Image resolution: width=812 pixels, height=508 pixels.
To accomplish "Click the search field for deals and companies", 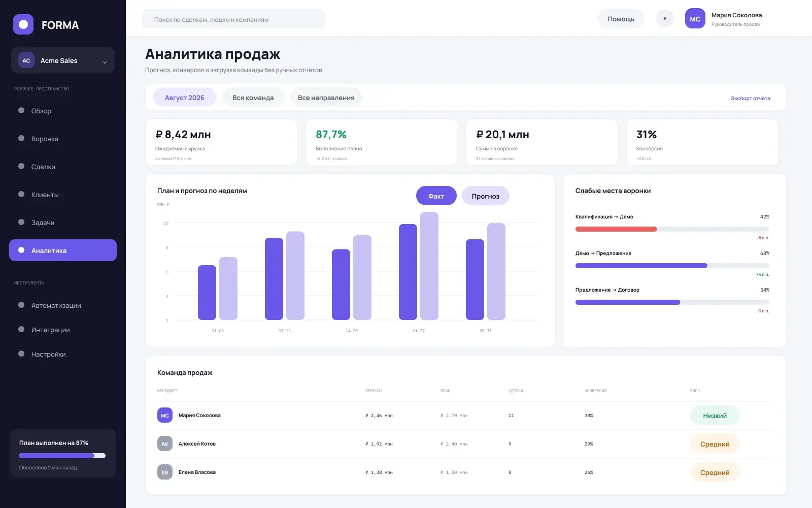I will [233, 19].
